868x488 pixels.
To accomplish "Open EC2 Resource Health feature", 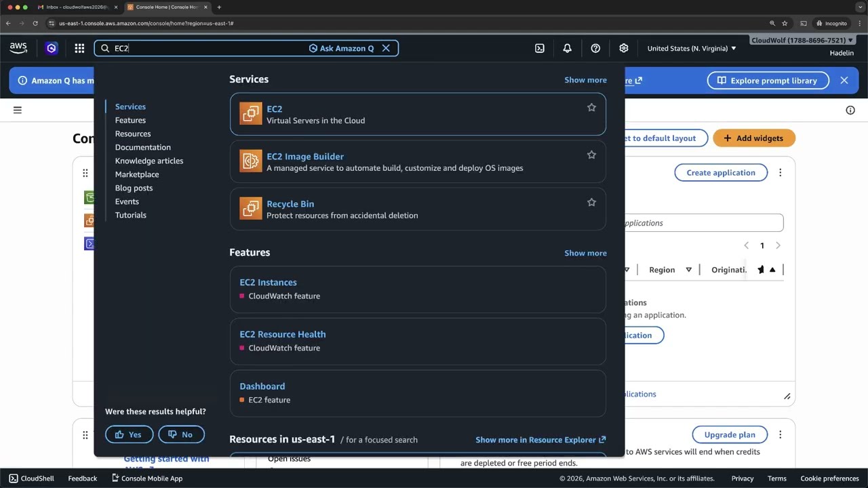I will click(418, 341).
